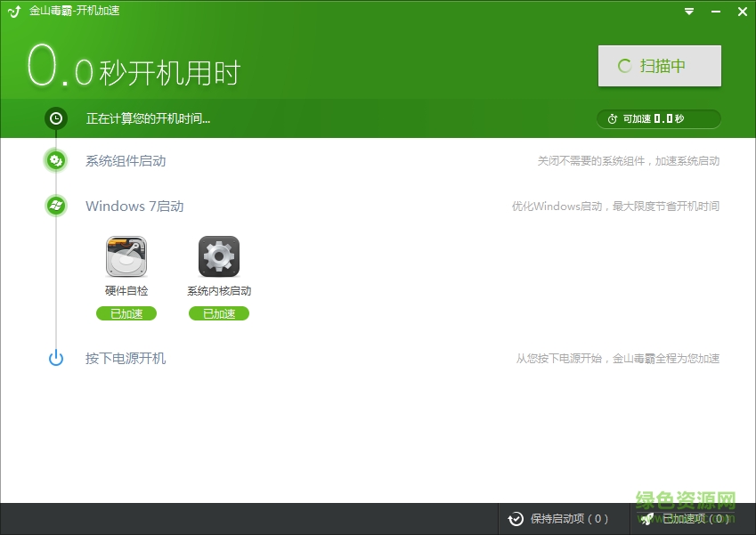Viewport: 756px width, 535px height.
Task: Click the 0.0秒开机用时 boot time heading
Action: tap(134, 67)
